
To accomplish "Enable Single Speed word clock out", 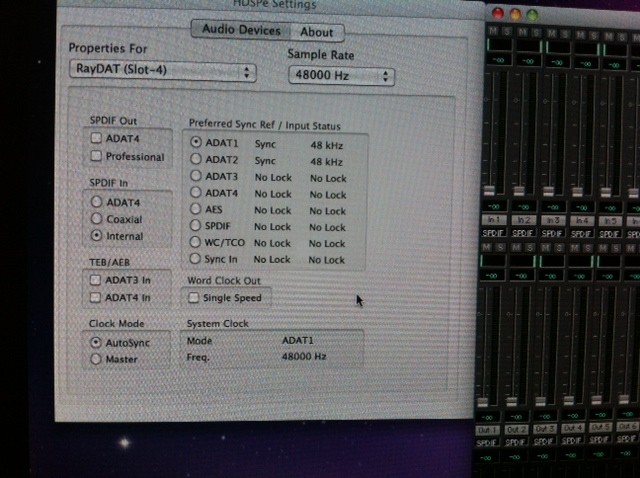I will [x=193, y=298].
